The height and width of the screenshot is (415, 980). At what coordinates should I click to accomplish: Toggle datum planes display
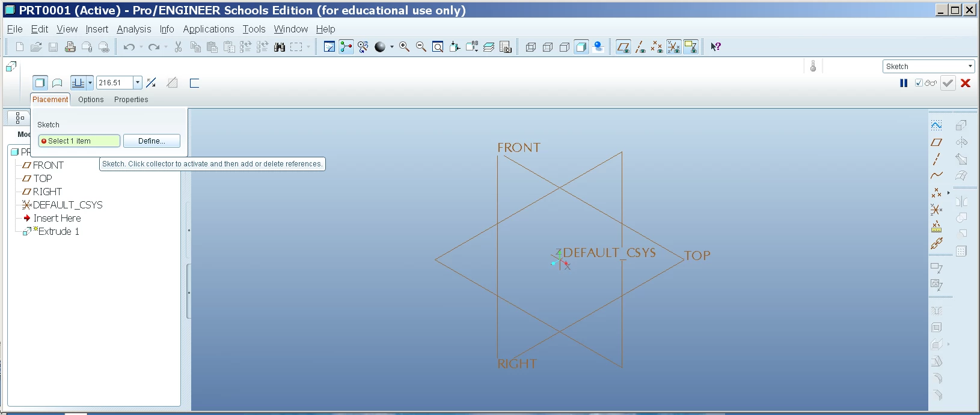click(623, 47)
